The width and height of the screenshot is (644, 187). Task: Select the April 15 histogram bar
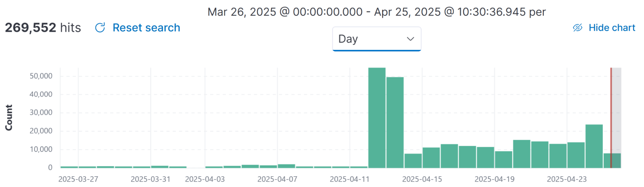coord(431,158)
